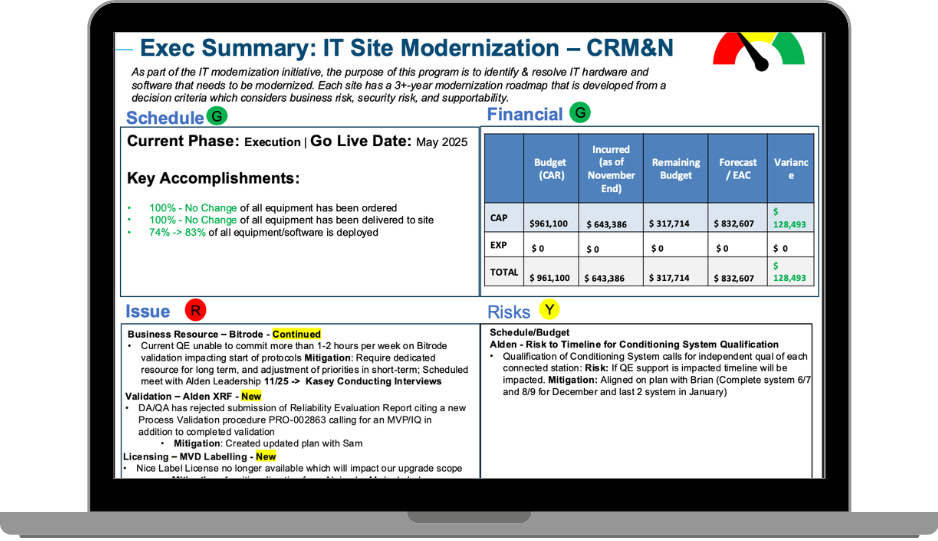This screenshot has width=938, height=541.
Task: Click the 'Schedule/Budget' risks subheading
Action: click(529, 332)
